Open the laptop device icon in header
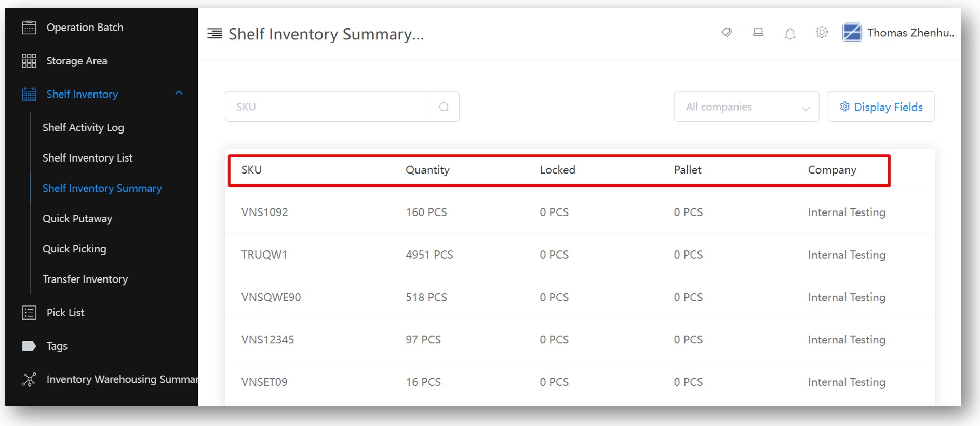Image resolution: width=980 pixels, height=426 pixels. pos(758,33)
